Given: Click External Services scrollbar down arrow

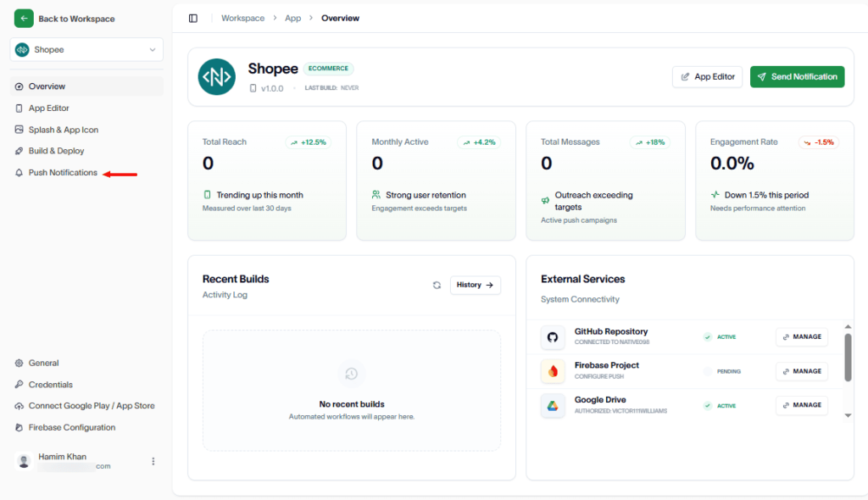Looking at the screenshot, I should point(848,415).
